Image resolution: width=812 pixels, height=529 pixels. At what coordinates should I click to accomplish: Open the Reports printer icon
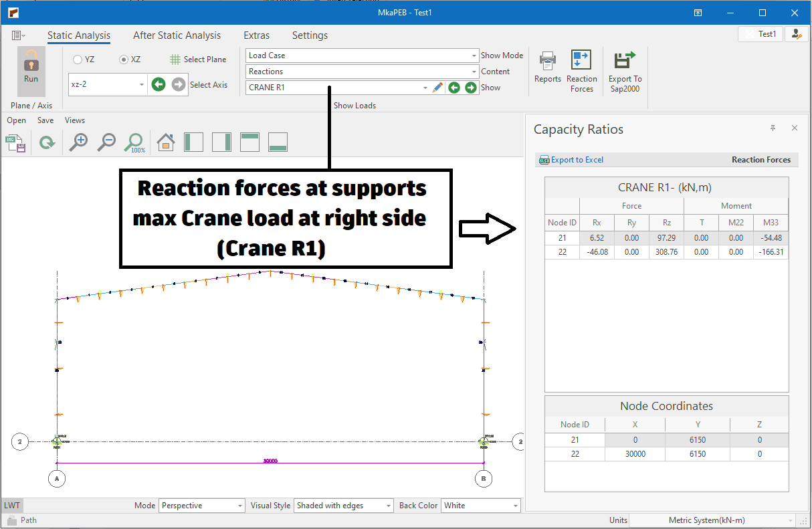(548, 62)
